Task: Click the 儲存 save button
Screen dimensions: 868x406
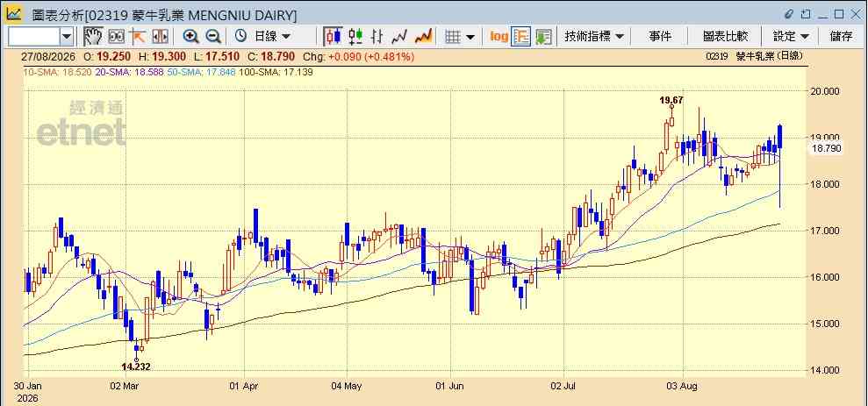Action: pos(841,37)
